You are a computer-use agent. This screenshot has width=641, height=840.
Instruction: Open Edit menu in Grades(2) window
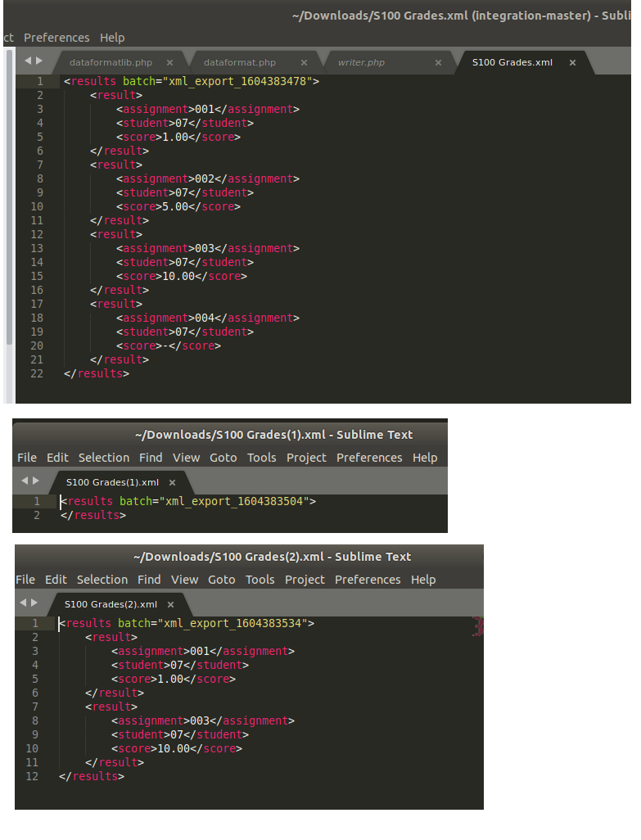point(56,580)
